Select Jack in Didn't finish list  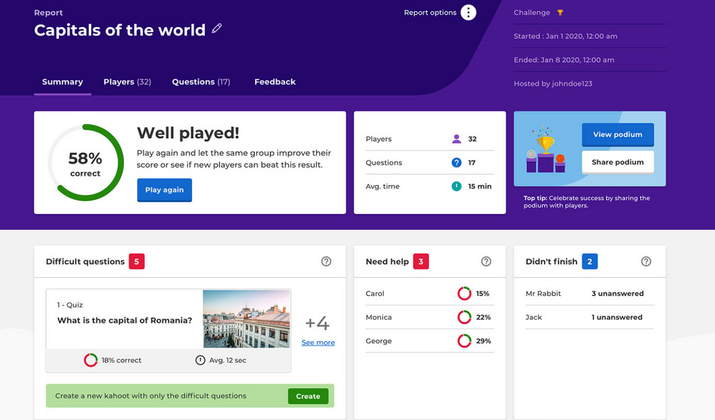pos(534,317)
